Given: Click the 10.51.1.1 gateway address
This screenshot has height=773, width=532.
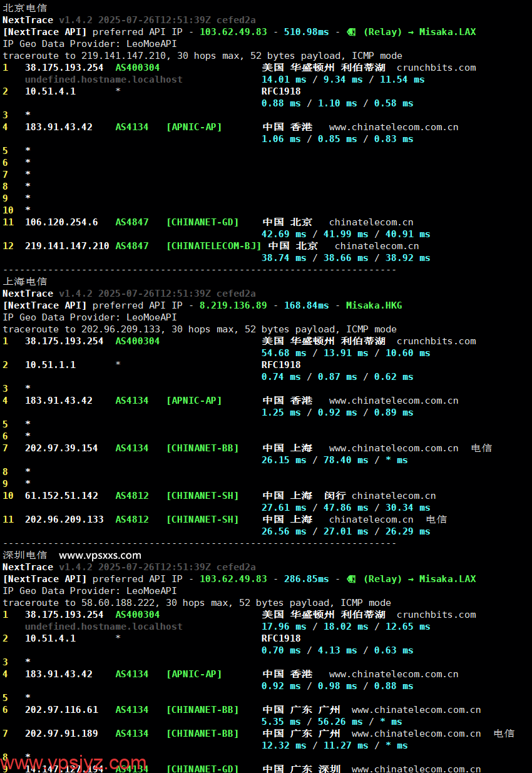Looking at the screenshot, I should [50, 365].
